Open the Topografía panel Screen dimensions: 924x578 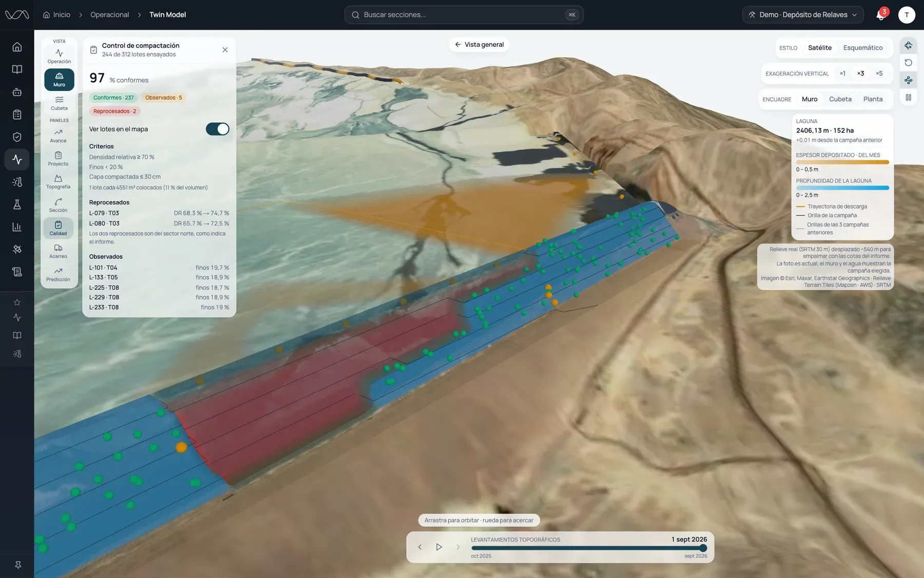(x=58, y=182)
